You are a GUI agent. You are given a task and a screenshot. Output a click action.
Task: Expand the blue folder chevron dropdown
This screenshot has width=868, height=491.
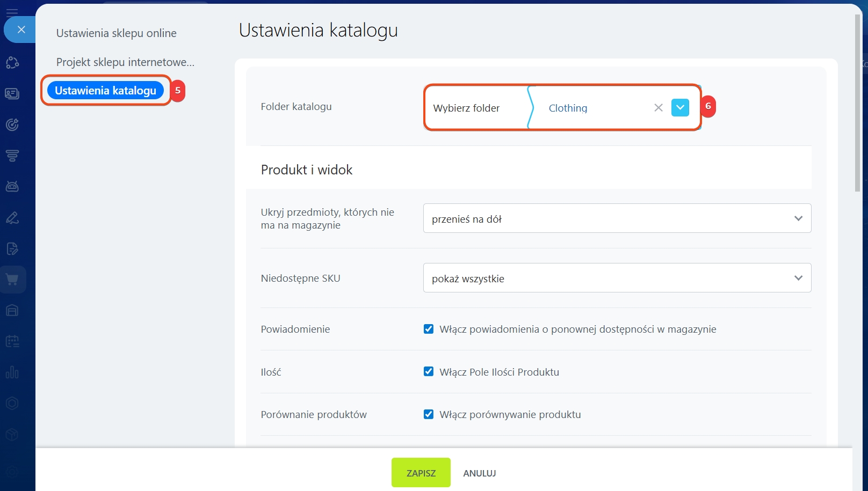680,107
